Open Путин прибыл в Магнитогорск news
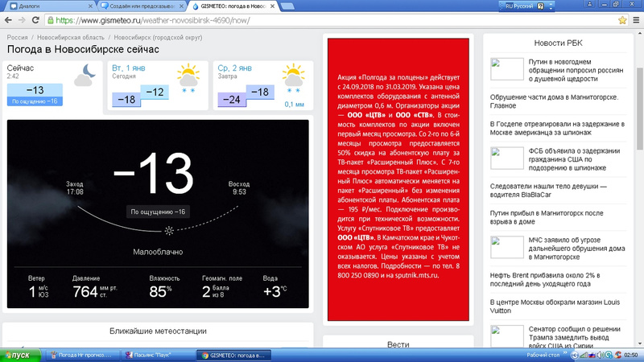Viewport: 644px width, 362px height. pyautogui.click(x=547, y=217)
